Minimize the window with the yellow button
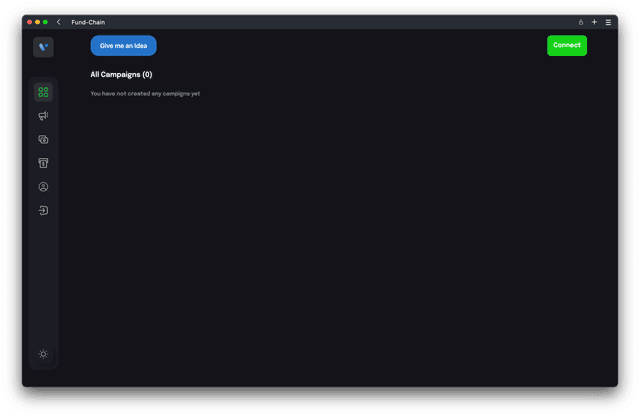640x416 pixels. [x=38, y=22]
